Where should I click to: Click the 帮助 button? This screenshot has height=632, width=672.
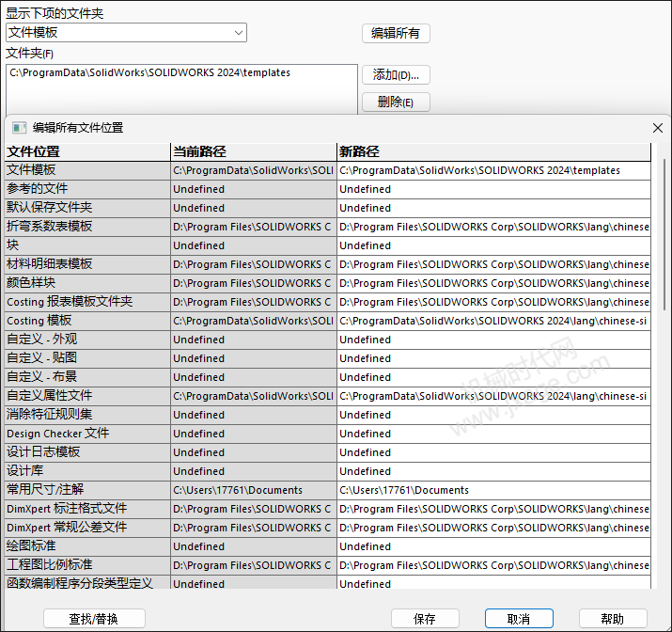[613, 619]
